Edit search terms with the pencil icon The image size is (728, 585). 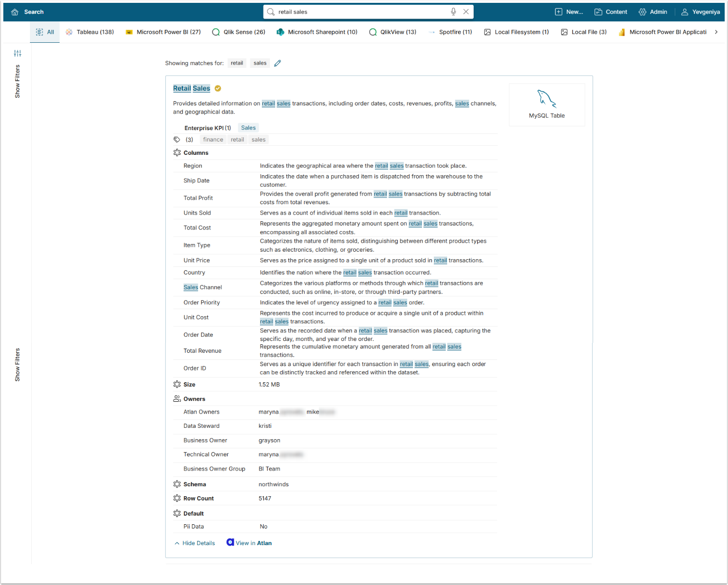278,63
